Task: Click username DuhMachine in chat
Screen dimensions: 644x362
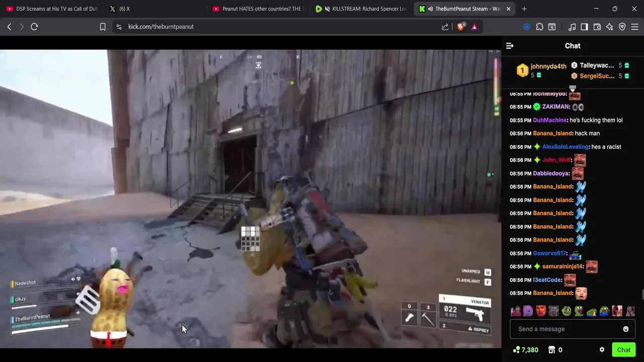Action: tap(550, 120)
